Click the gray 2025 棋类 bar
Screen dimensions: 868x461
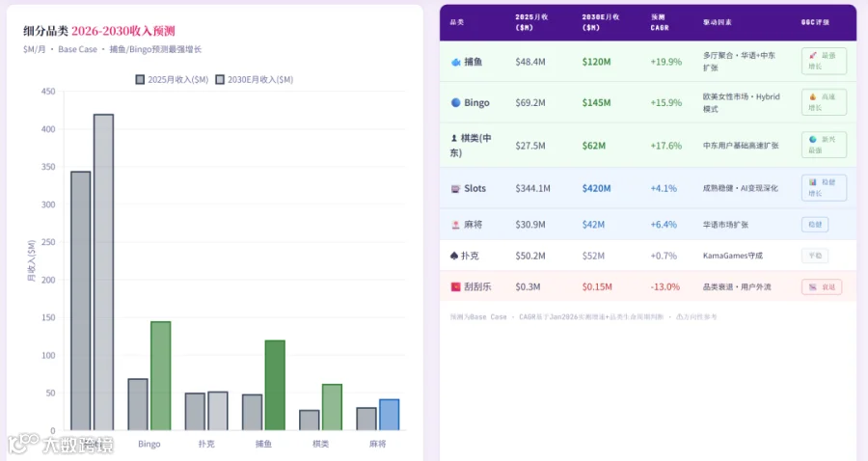pyautogui.click(x=310, y=420)
